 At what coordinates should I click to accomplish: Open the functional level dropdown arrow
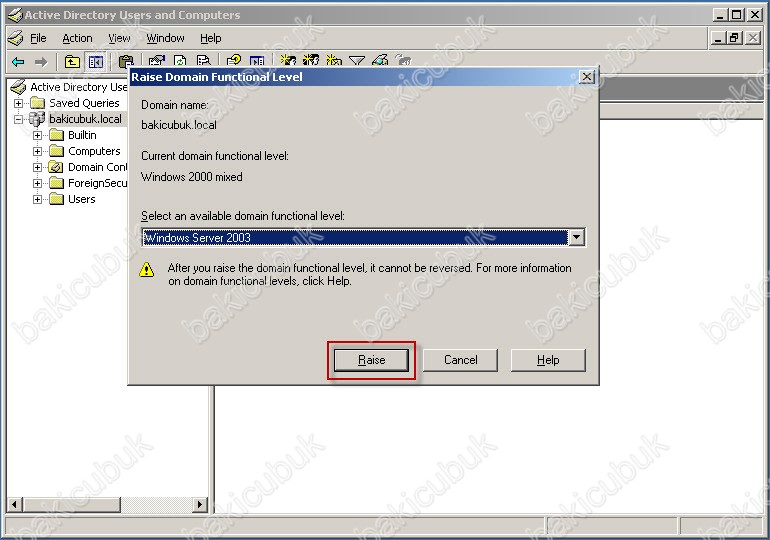[x=577, y=238]
